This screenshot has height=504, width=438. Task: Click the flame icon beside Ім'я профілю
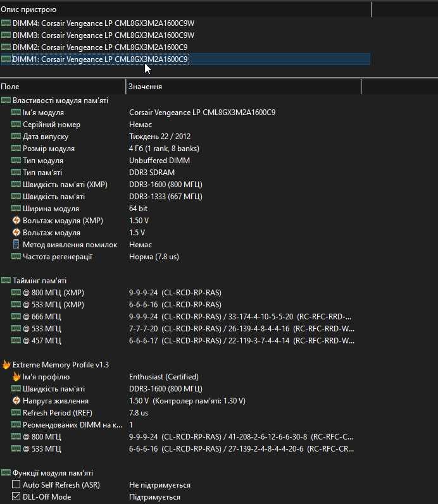[16, 377]
